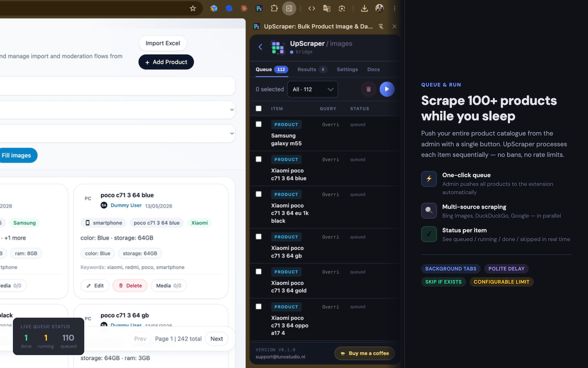
Task: Check the Samsung galaxy m55 row checkbox
Action: coord(259,124)
